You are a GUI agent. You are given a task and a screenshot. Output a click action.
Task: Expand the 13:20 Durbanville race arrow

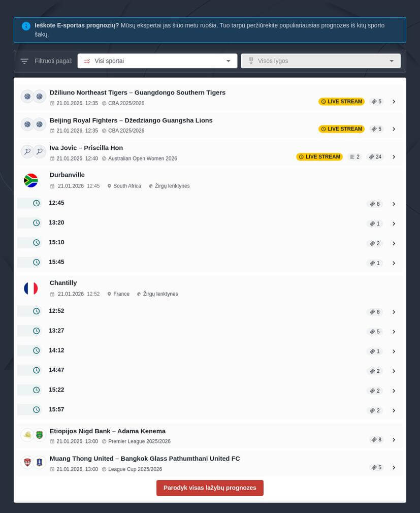tap(394, 224)
